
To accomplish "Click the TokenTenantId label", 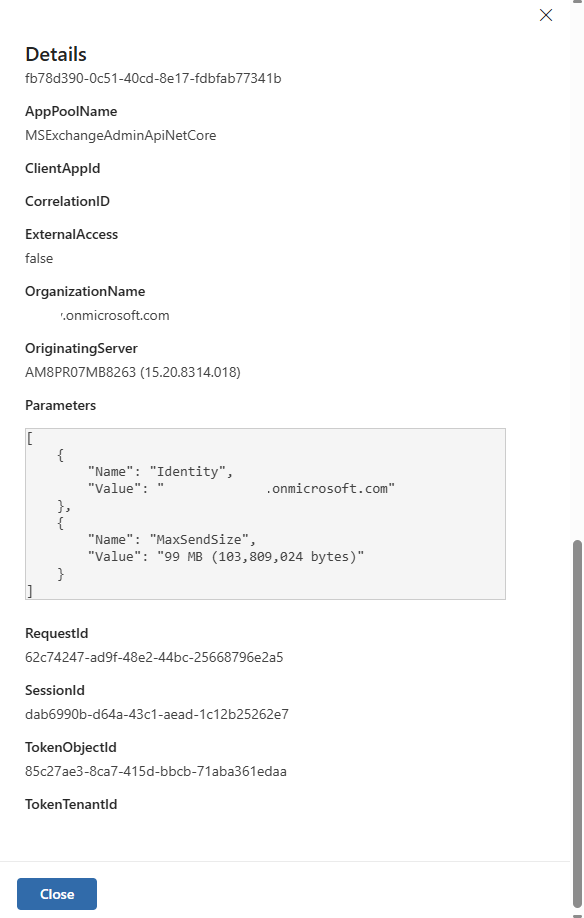I will (x=70, y=804).
